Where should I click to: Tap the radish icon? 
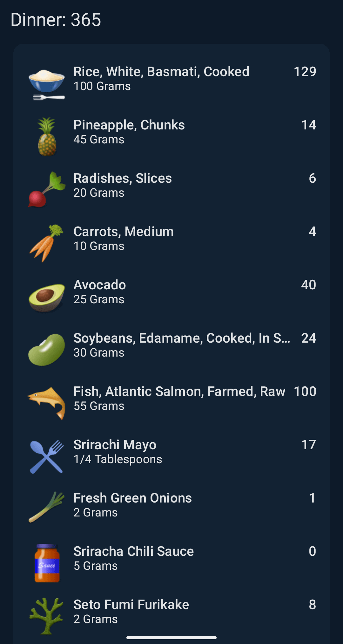47,190
